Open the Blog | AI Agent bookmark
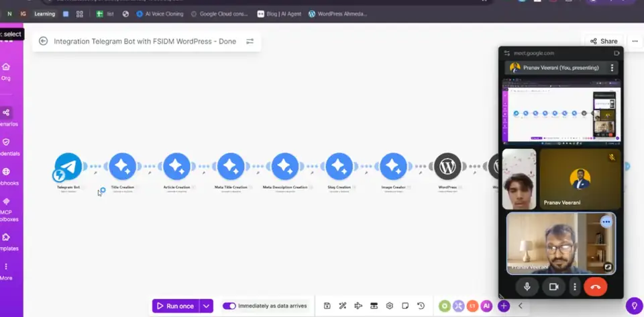 tap(279, 14)
